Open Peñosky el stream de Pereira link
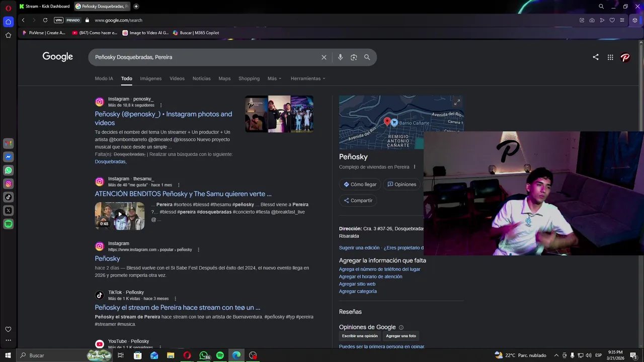The width and height of the screenshot is (644, 362). pyautogui.click(x=178, y=307)
